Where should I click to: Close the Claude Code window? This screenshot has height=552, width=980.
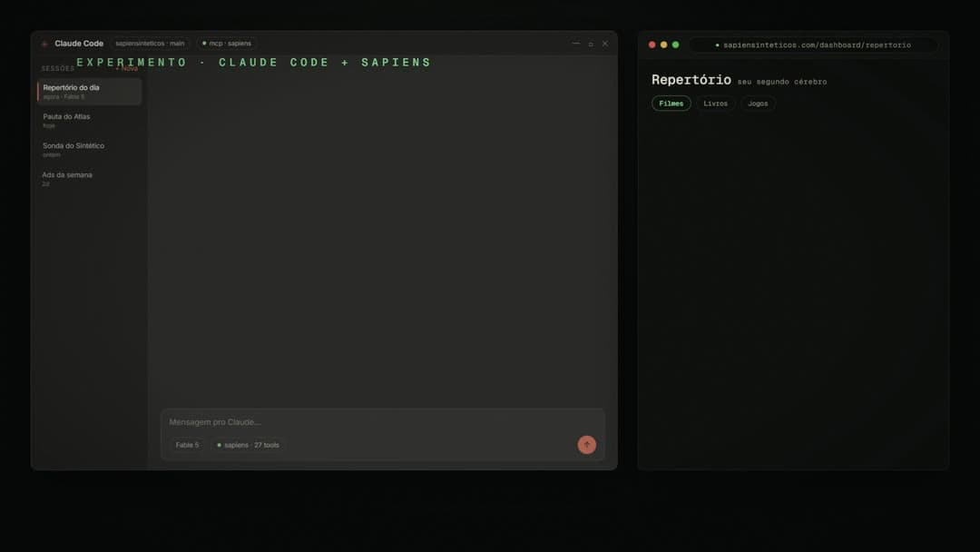[605, 44]
